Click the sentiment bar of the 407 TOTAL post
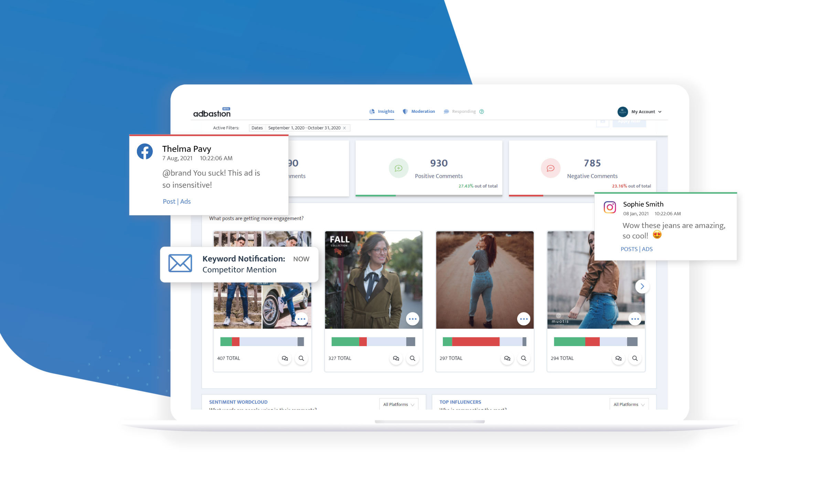Screen dimensions: 832x504 point(262,342)
